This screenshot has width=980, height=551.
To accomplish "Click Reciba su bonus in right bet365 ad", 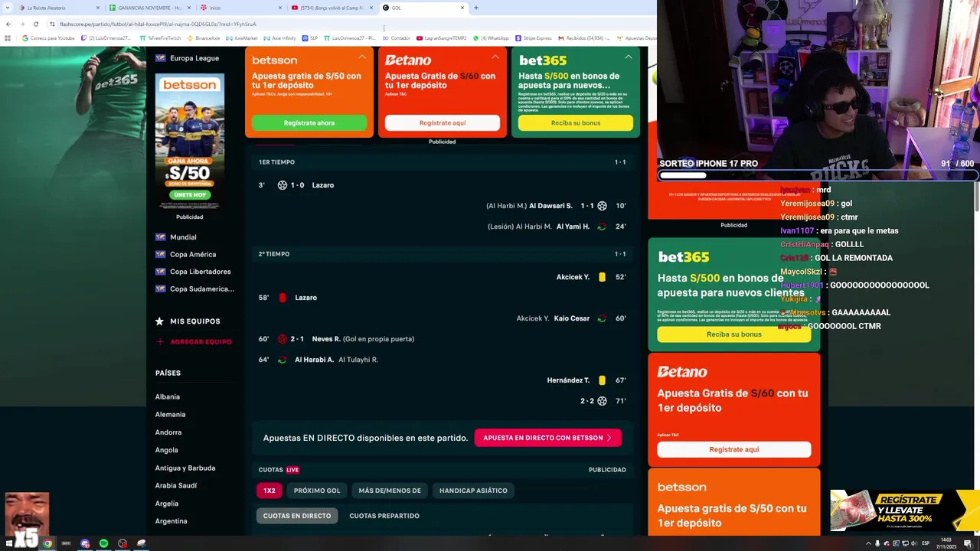I will click(733, 334).
